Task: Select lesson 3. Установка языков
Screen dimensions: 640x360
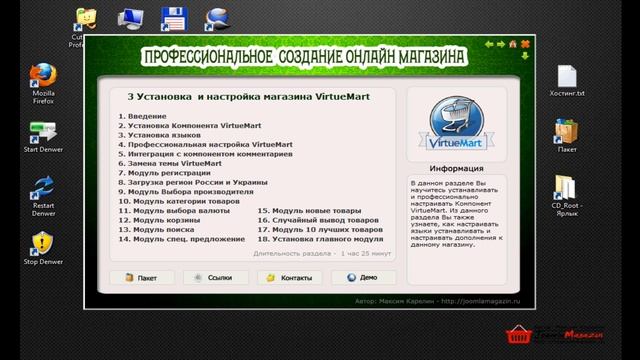Action: click(x=159, y=135)
